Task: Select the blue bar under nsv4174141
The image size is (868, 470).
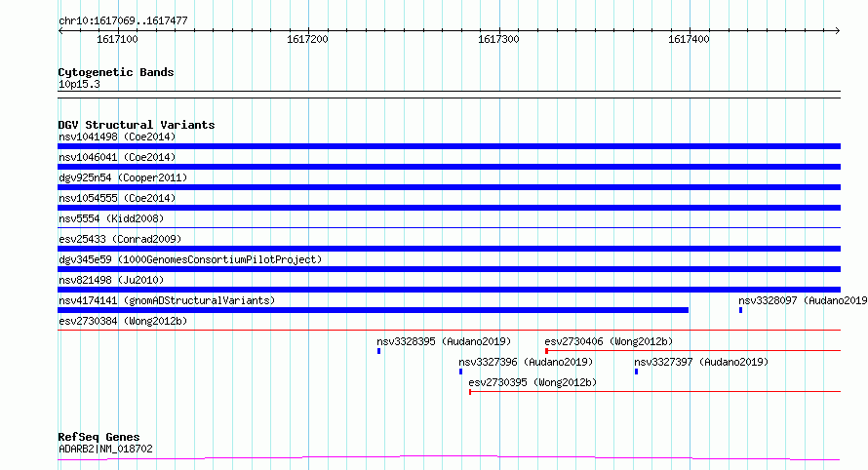Action: click(374, 310)
